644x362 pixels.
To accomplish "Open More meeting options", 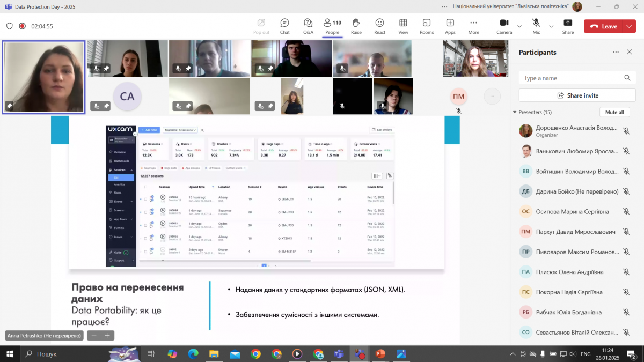I will (x=473, y=26).
